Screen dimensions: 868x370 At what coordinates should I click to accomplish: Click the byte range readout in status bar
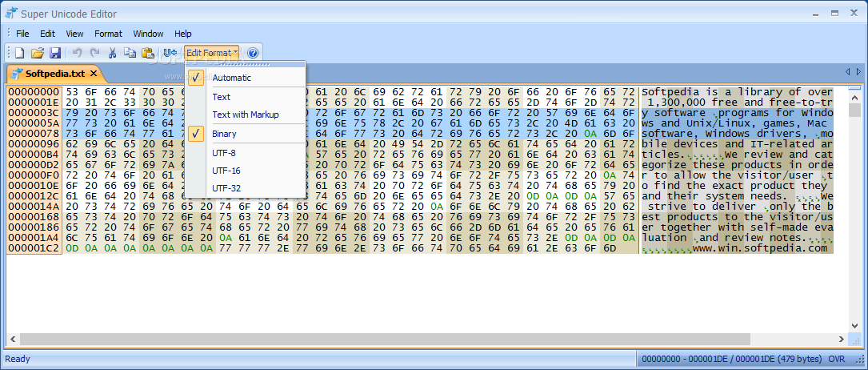(x=731, y=359)
